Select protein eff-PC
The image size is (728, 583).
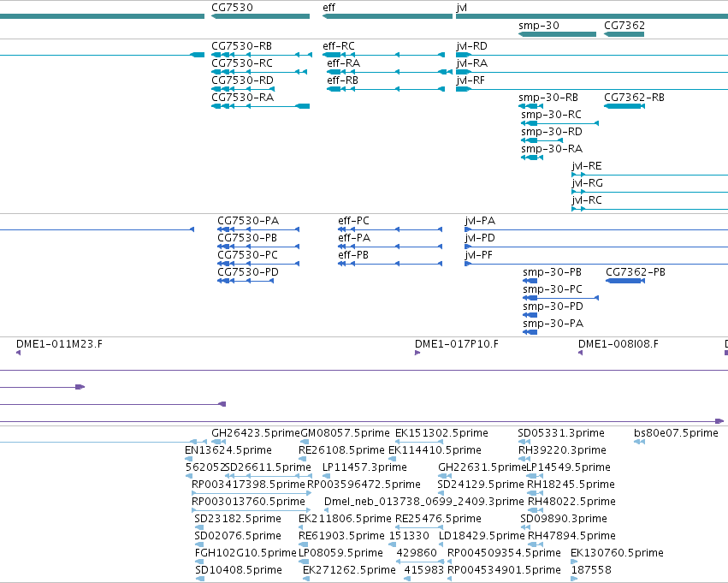(390, 229)
